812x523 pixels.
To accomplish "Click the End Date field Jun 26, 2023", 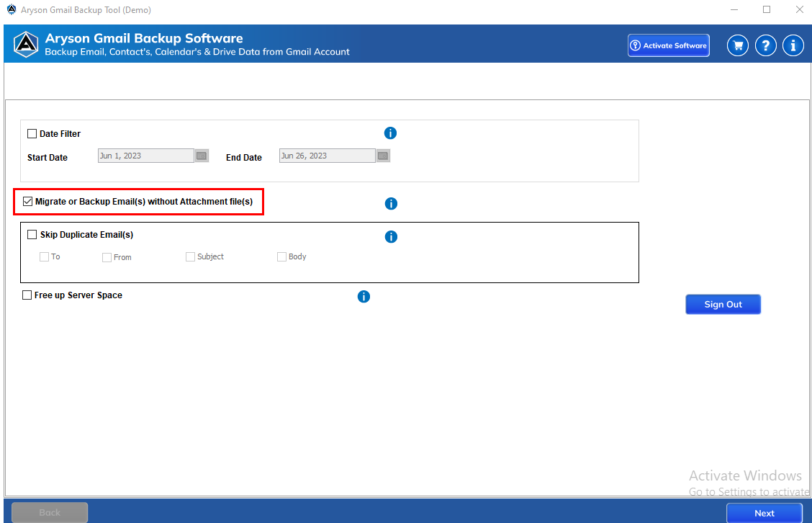I will pyautogui.click(x=328, y=156).
